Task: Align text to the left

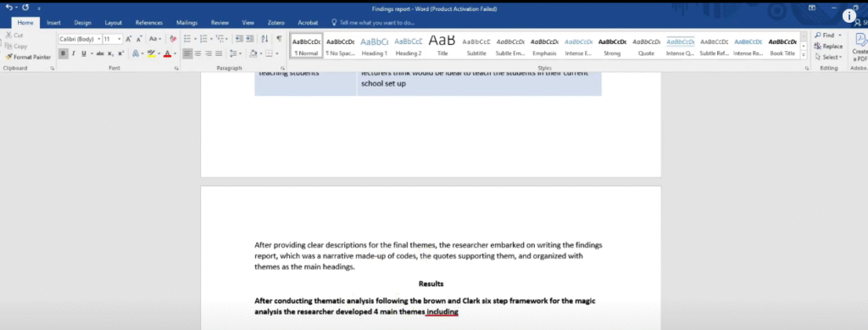Action: (187, 53)
